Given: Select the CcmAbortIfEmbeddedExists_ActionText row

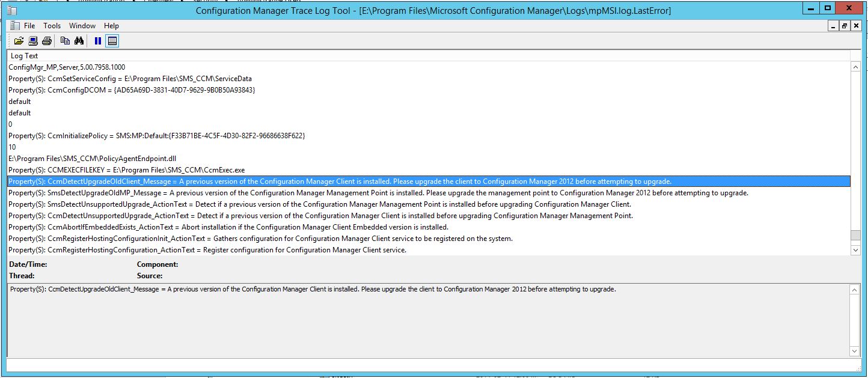Looking at the screenshot, I should click(x=429, y=227).
